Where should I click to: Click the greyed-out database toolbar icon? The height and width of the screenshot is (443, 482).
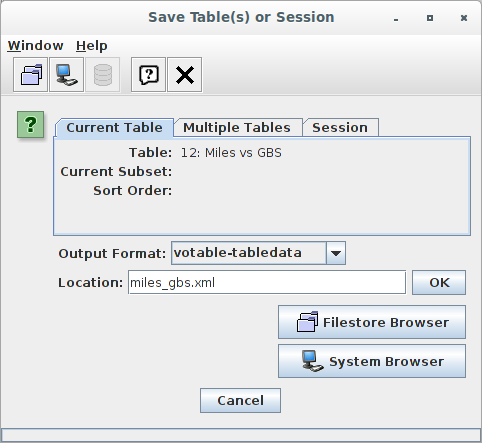tap(103, 75)
